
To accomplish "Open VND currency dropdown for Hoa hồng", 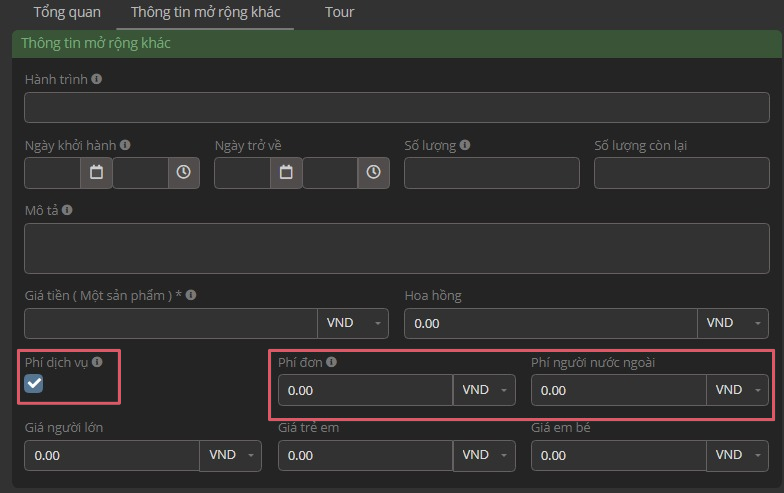I will pyautogui.click(x=732, y=323).
